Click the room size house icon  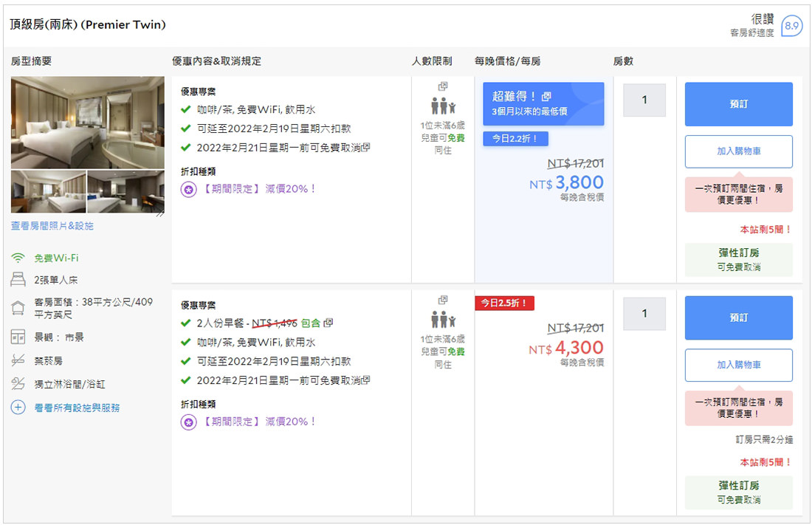(18, 308)
